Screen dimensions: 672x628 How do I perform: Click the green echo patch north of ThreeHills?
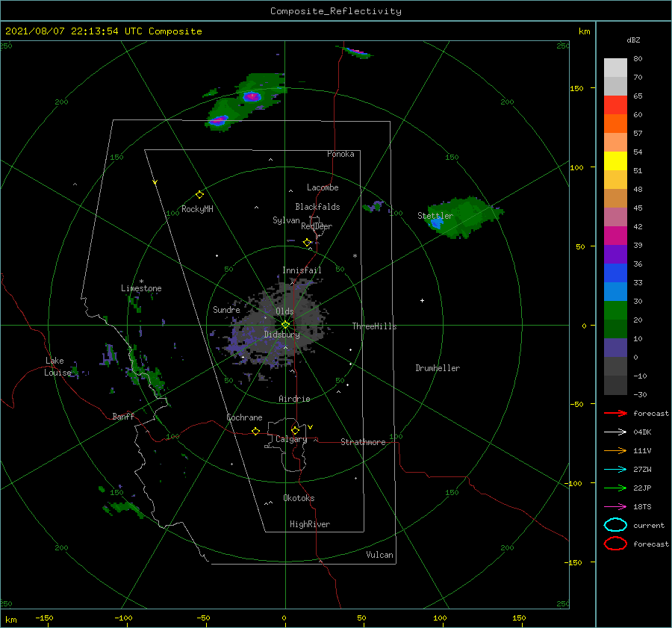pos(373,207)
